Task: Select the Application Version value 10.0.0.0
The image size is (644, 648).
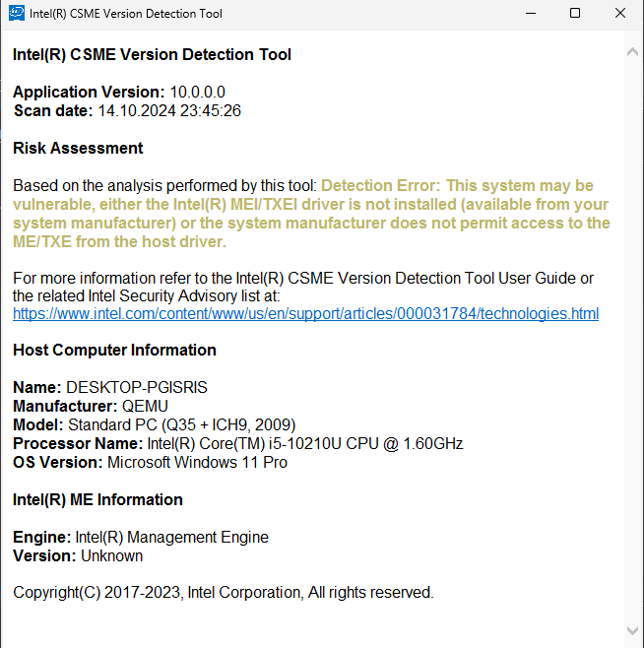Action: pos(198,92)
